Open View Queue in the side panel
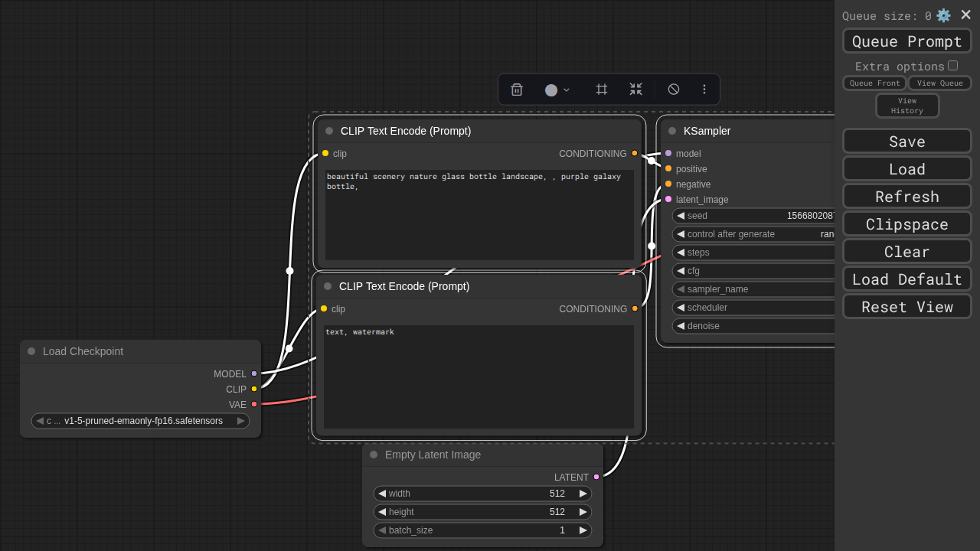This screenshot has height=551, width=980. click(939, 83)
